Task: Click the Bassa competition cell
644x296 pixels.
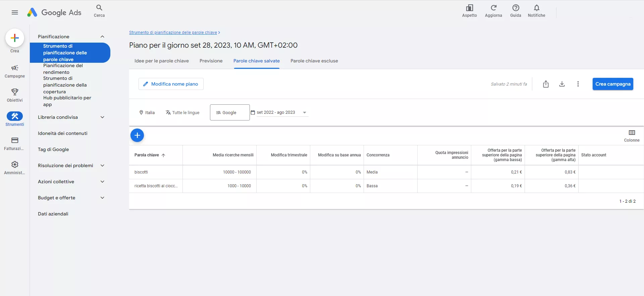Action: click(x=372, y=186)
